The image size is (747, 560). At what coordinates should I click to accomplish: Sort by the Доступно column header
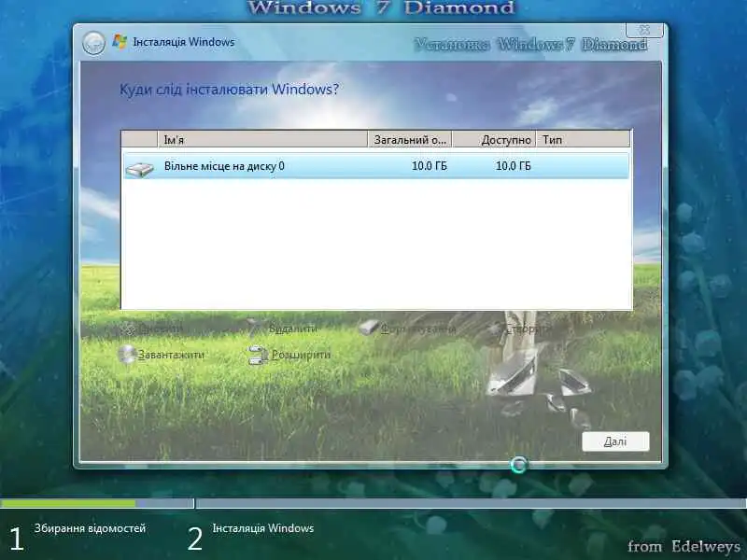[494, 139]
